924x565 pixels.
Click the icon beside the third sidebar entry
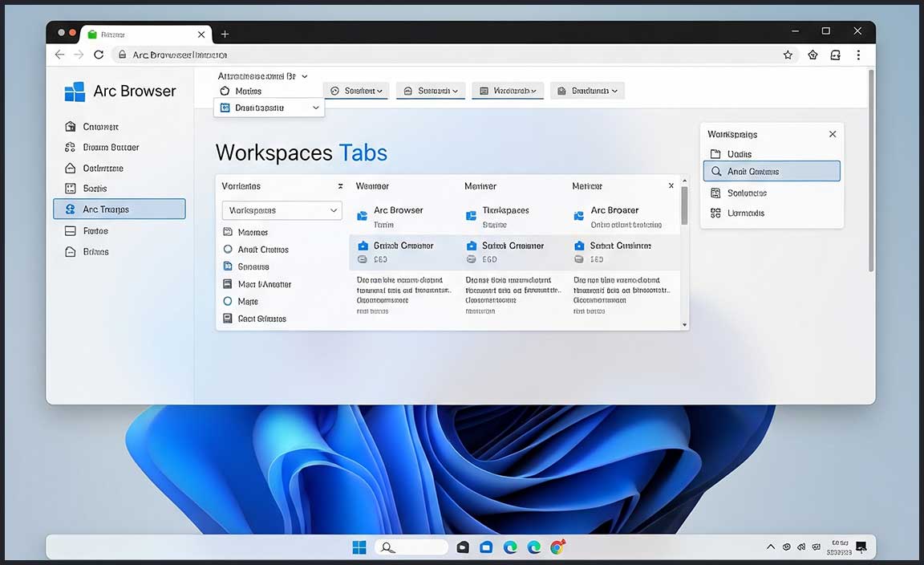tap(70, 168)
